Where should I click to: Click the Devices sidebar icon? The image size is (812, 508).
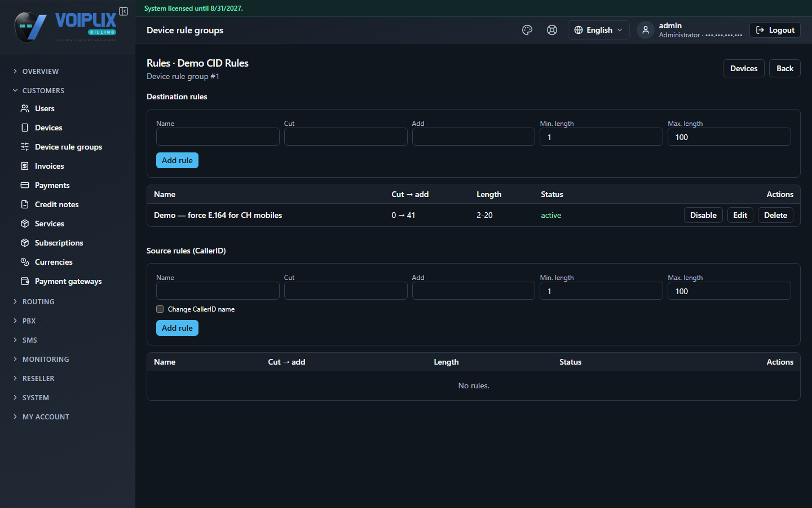click(x=25, y=128)
